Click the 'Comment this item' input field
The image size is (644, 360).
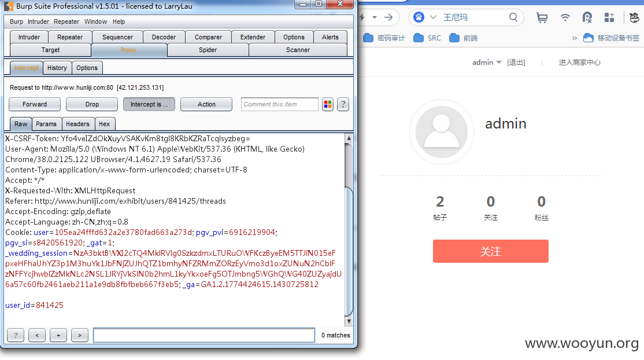279,105
